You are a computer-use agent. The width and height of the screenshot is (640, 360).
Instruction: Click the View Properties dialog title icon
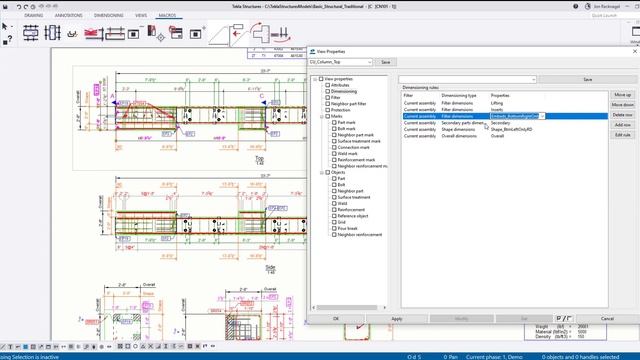[x=312, y=51]
